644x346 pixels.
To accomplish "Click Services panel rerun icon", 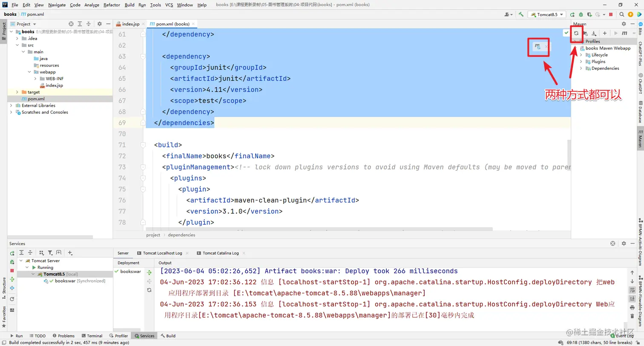I will click(12, 253).
